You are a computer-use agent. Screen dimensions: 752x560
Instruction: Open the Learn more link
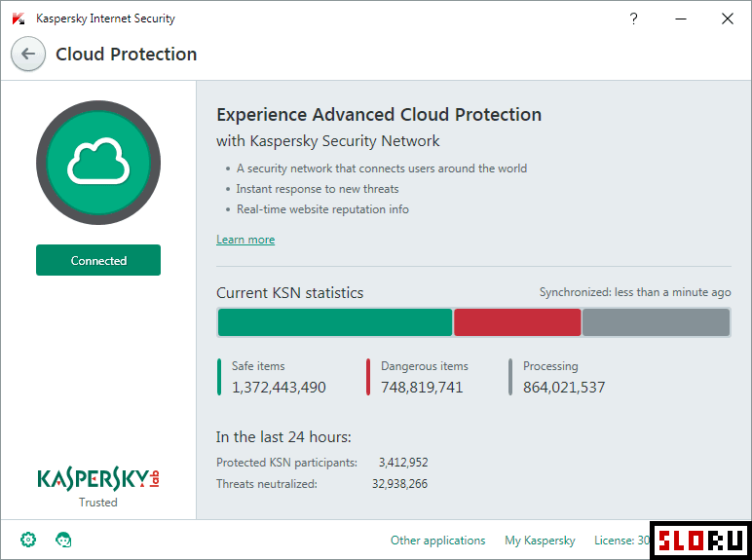tap(245, 240)
